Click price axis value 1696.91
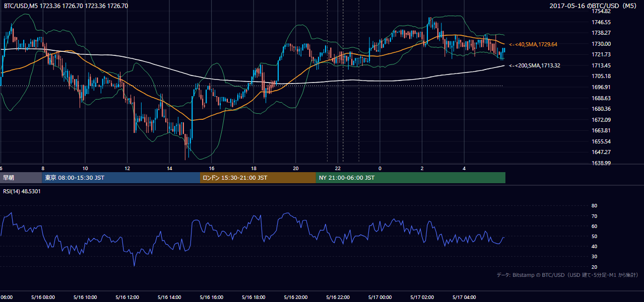The height and width of the screenshot is (302, 644). (601, 87)
